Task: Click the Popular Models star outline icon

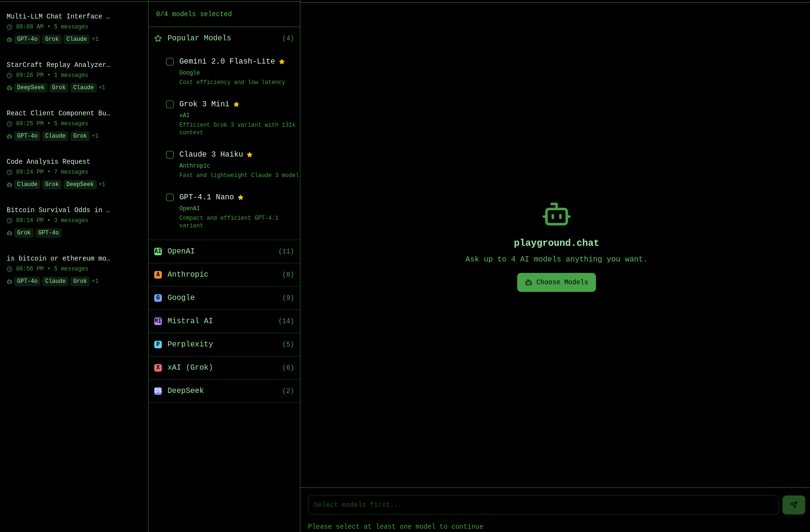Action: 158,38
